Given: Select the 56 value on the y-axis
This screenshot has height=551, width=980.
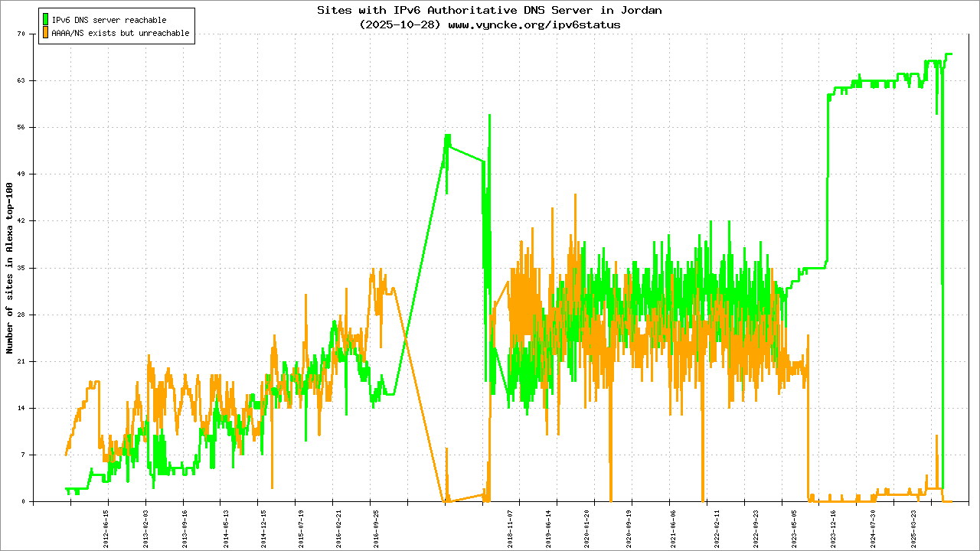Looking at the screenshot, I should 21,128.
